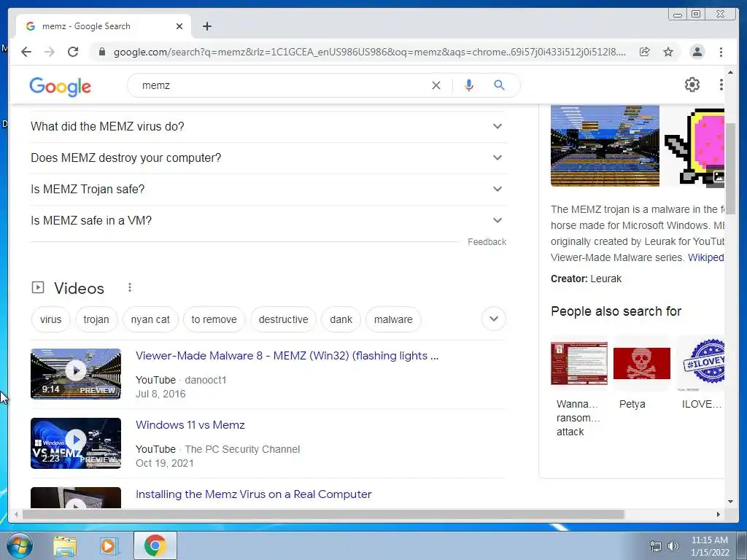
Task: Click the scroll down arrow
Action: point(731,502)
